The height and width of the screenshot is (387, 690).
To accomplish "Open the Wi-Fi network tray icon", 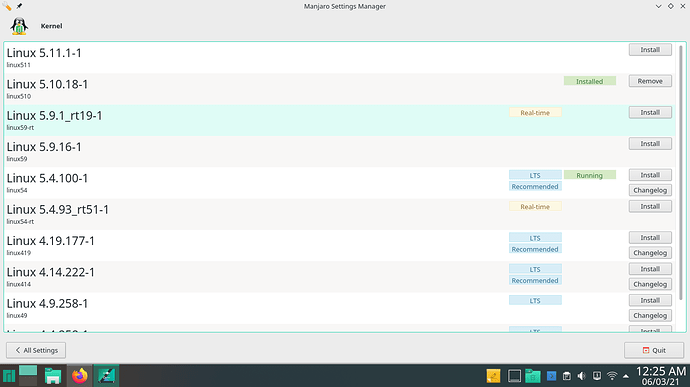I will 612,376.
